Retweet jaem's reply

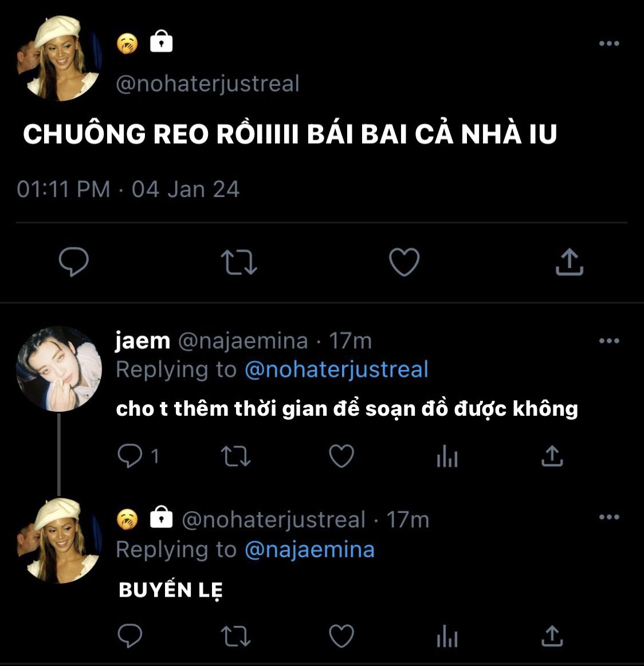tap(236, 456)
